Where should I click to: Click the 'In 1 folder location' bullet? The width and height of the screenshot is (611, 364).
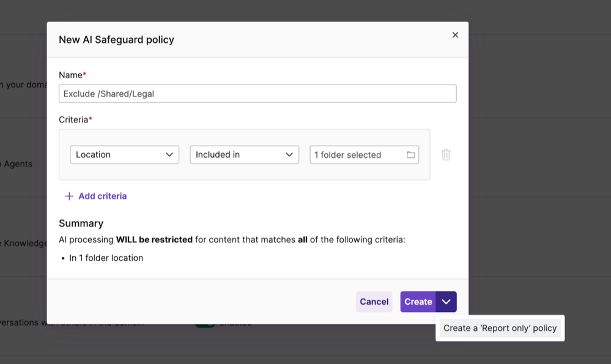[106, 258]
